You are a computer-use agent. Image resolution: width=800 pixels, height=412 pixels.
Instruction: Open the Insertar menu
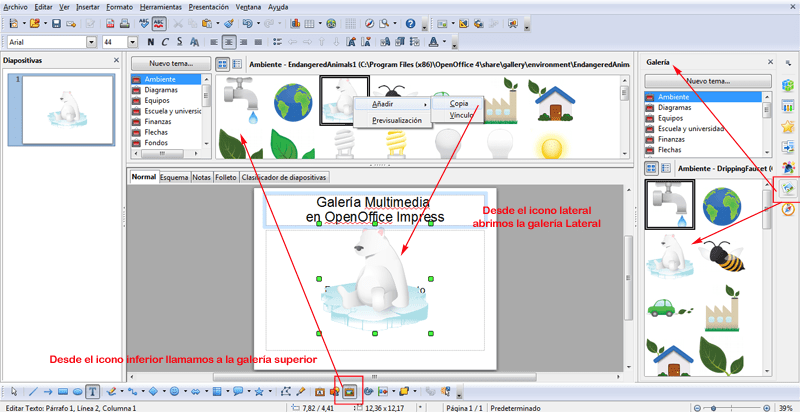tap(89, 7)
